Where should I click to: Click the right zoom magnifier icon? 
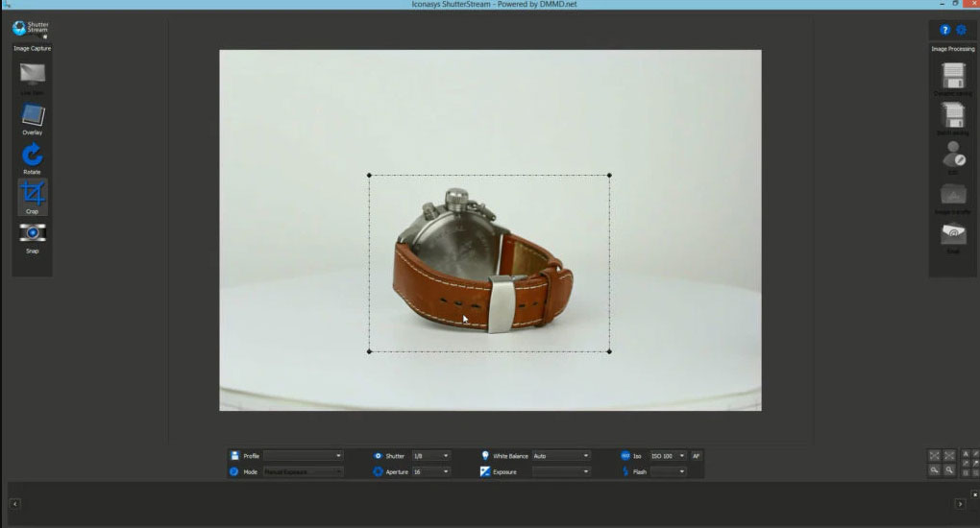click(949, 469)
